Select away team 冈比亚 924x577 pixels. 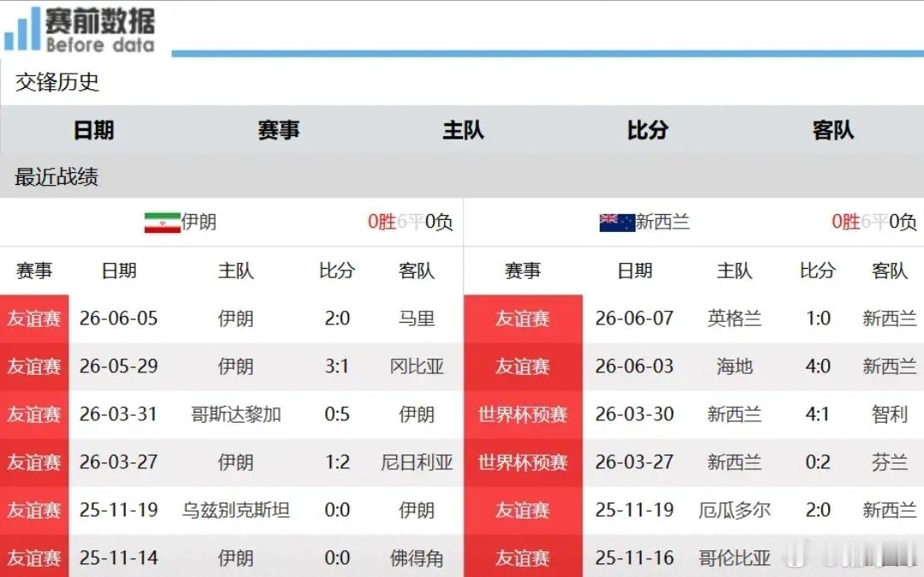tap(417, 366)
